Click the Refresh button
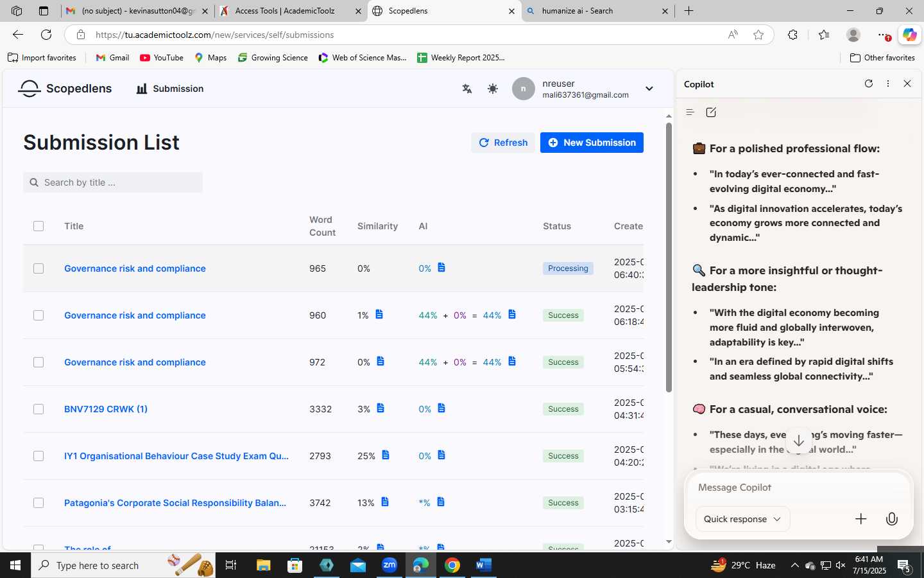924x578 pixels. pos(503,143)
